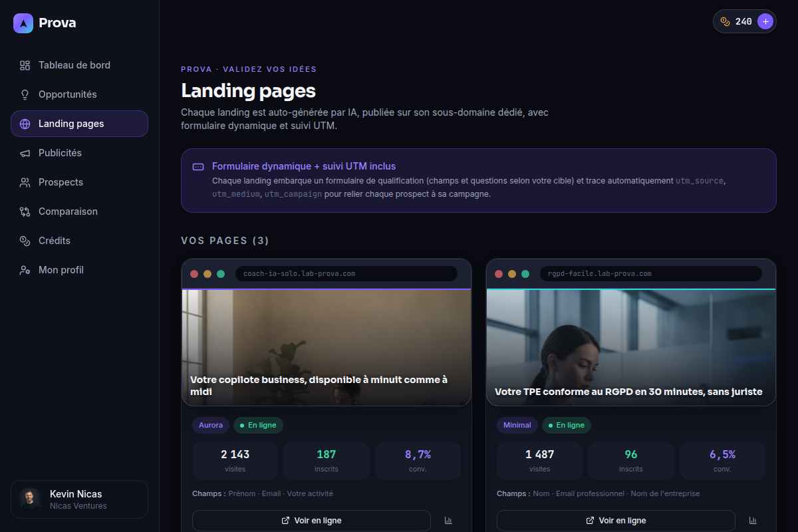This screenshot has width=798, height=532.
Task: Open the copilote business landing preview image
Action: (x=327, y=348)
